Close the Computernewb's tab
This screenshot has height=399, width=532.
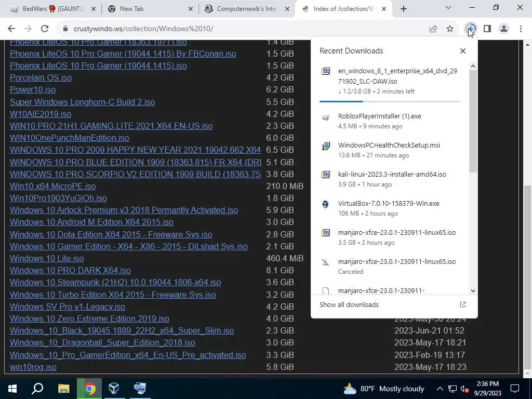coord(287,9)
